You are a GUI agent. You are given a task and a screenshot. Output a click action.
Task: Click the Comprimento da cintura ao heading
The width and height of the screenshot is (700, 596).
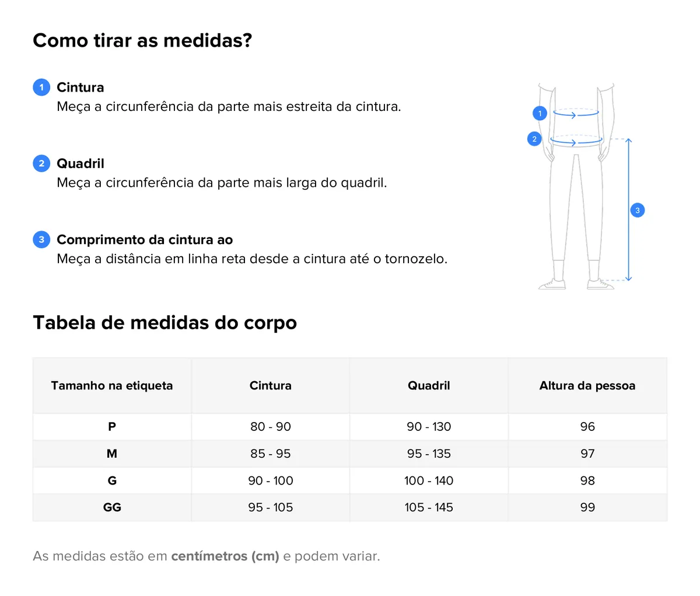coord(145,240)
